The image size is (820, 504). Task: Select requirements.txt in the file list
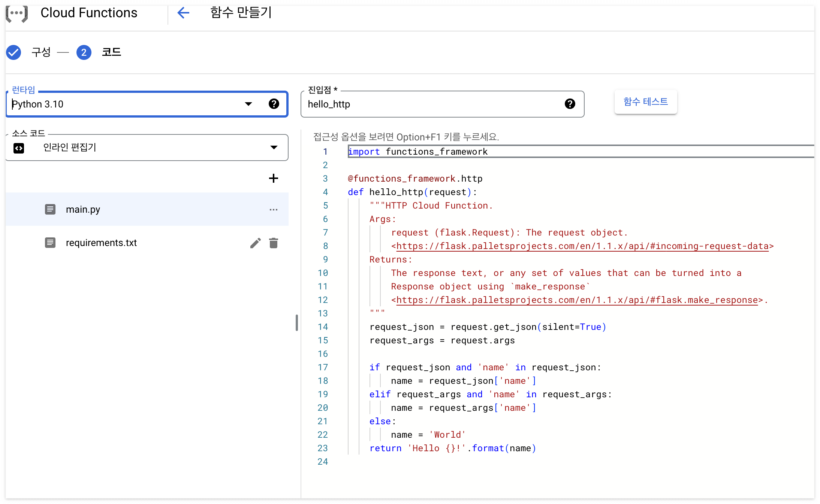click(x=101, y=243)
